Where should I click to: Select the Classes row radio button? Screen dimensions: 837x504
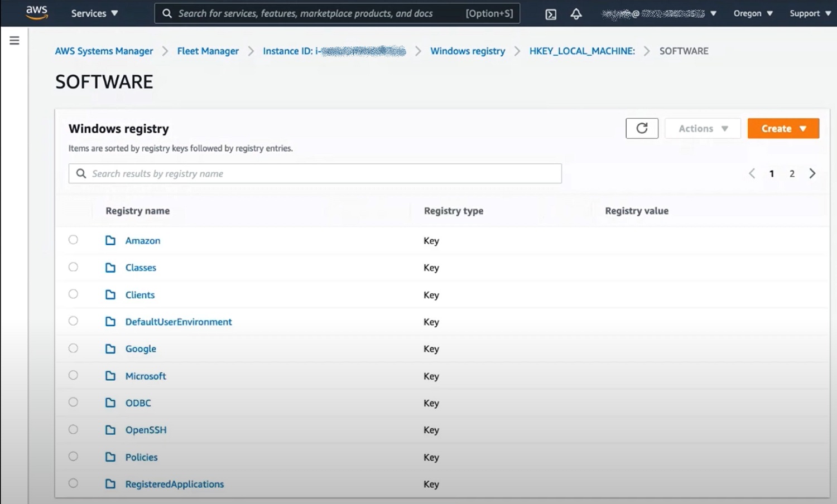pyautogui.click(x=73, y=266)
